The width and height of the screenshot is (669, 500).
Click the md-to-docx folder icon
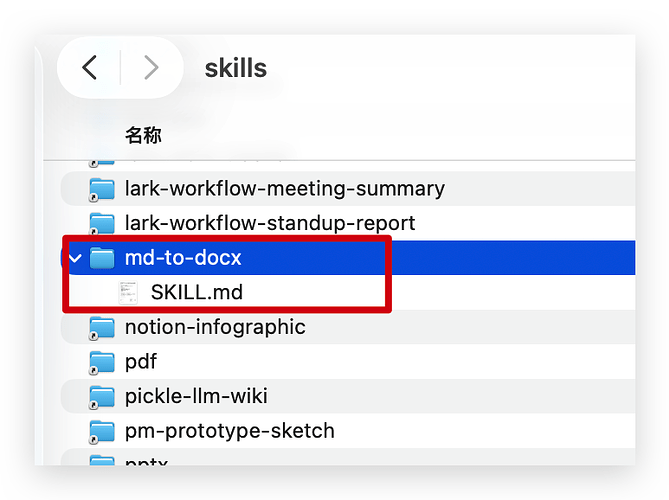[102, 258]
